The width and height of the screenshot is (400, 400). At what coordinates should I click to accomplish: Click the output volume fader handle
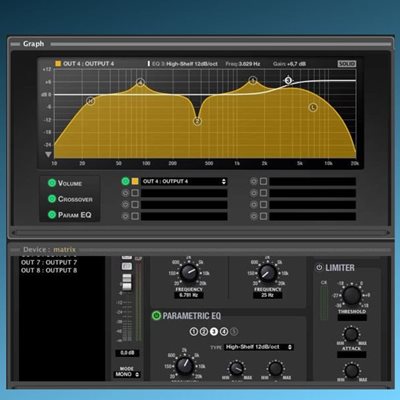coord(127,282)
